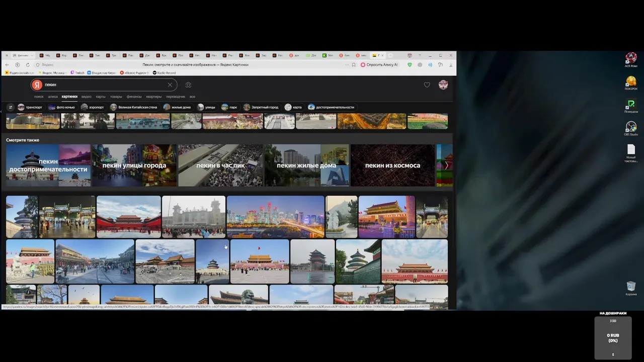The height and width of the screenshot is (362, 644).
Task: Open пекин улицы города related card
Action: 134,165
